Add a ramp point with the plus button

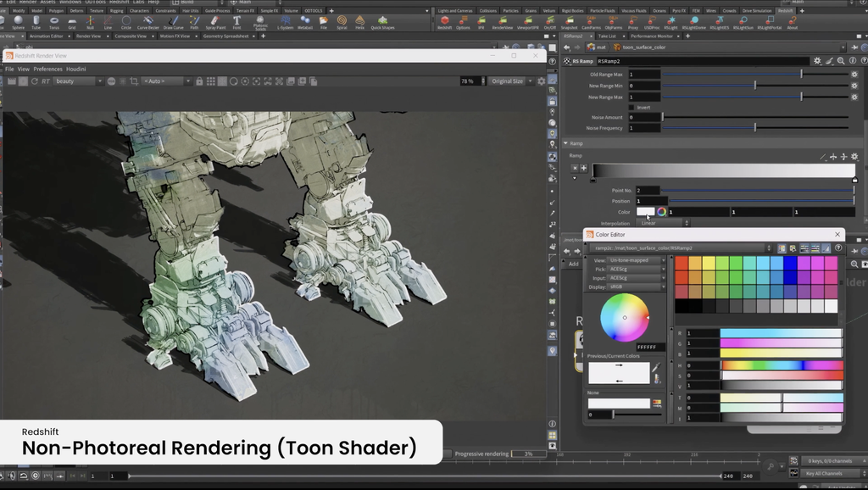tap(582, 168)
